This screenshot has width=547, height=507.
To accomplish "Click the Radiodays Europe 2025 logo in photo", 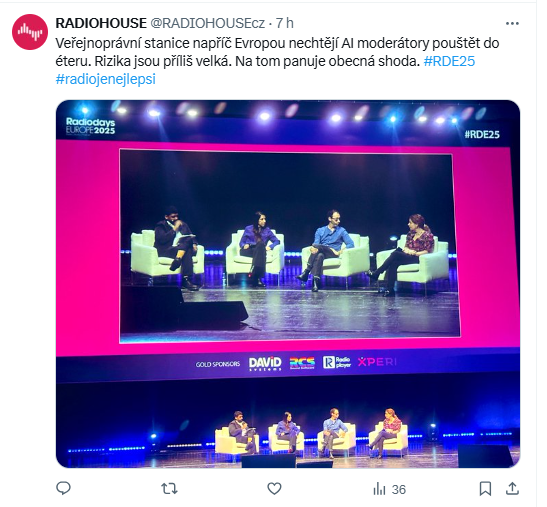I will 91,126.
